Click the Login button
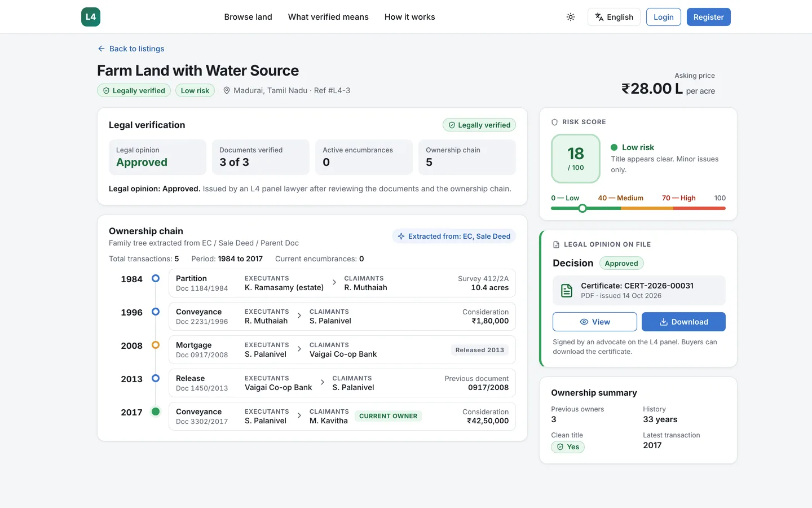The width and height of the screenshot is (812, 508). (664, 17)
